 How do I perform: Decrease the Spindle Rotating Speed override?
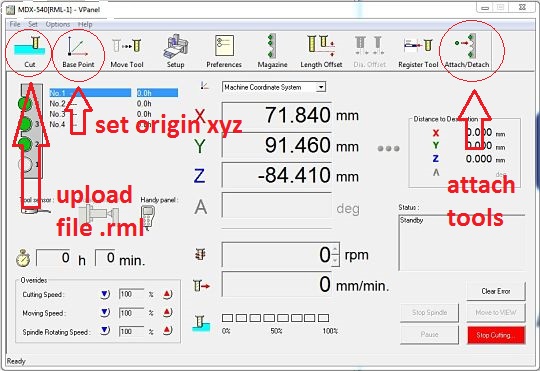coord(105,330)
